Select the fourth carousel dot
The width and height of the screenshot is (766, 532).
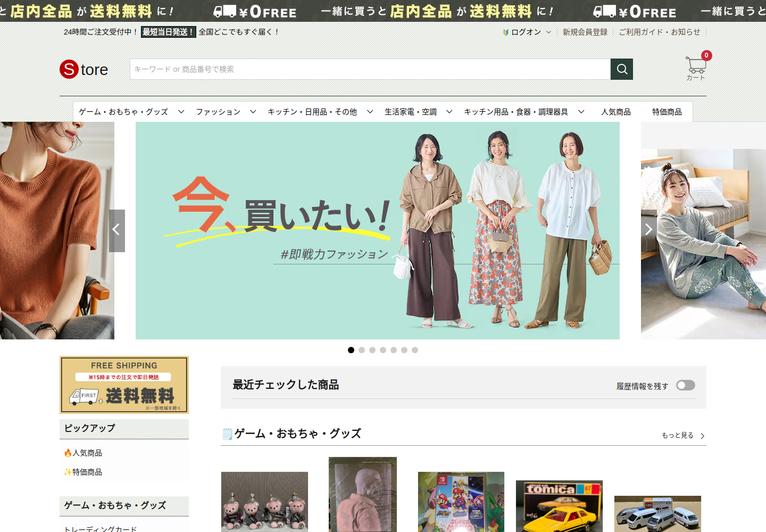pyautogui.click(x=383, y=350)
